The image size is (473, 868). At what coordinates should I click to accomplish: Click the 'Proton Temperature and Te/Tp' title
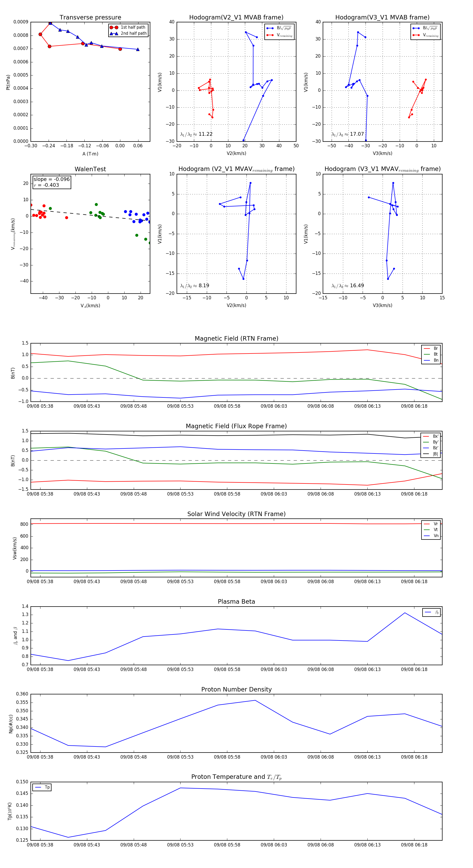pos(236,777)
